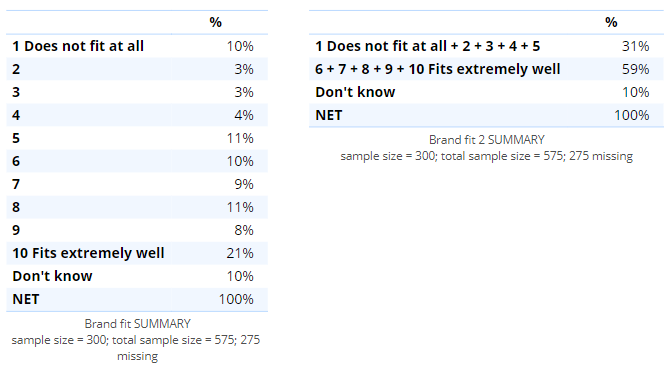This screenshot has height=378, width=670.
Task: Select the '10 Fits extremely well' row label
Action: pos(88,253)
